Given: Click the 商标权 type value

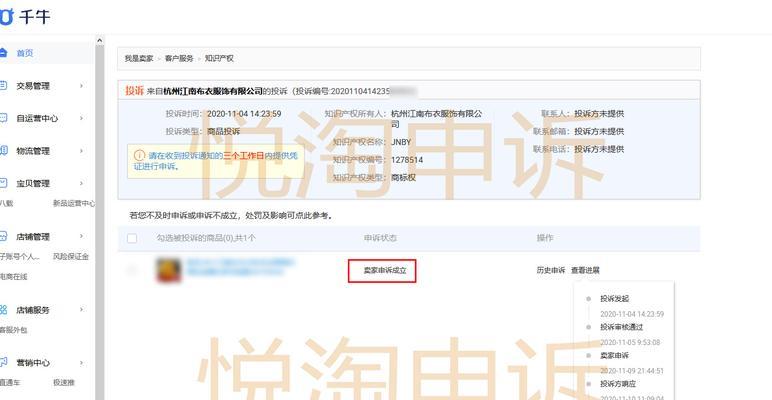Looking at the screenshot, I should tap(403, 177).
